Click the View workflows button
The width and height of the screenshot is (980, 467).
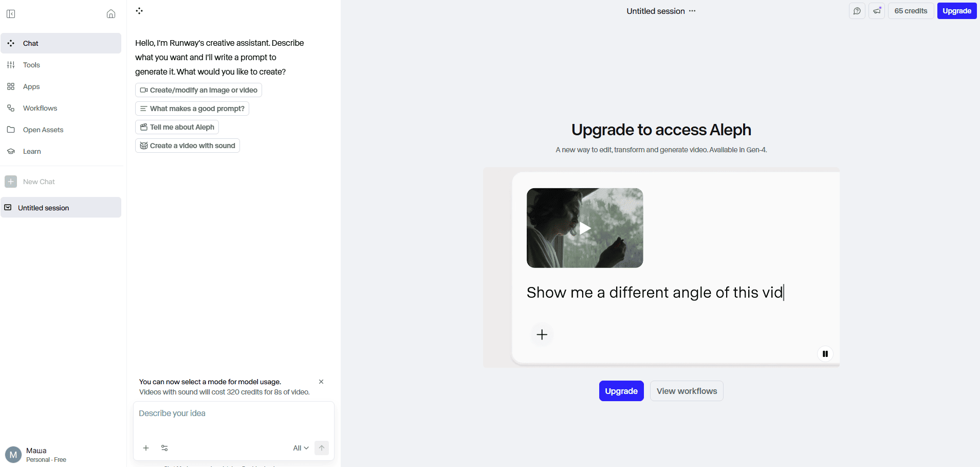(686, 391)
